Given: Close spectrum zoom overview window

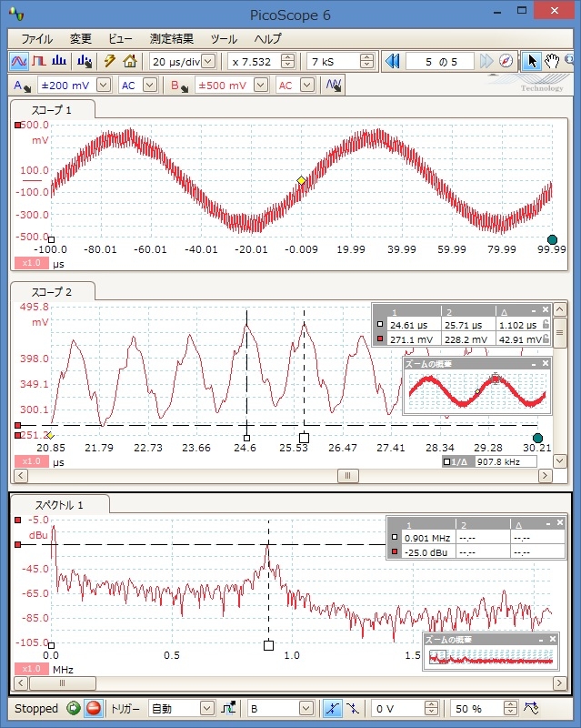Looking at the screenshot, I should pyautogui.click(x=553, y=640).
